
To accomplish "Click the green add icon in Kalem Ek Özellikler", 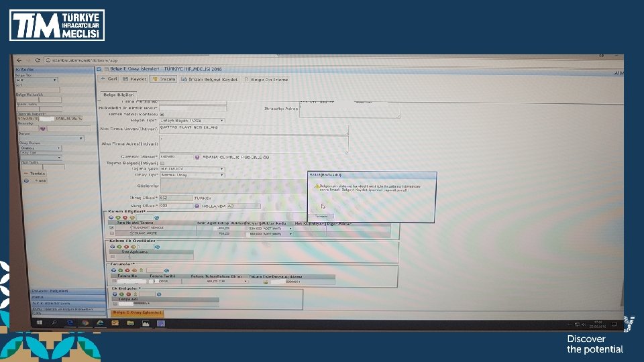I will [x=119, y=247].
